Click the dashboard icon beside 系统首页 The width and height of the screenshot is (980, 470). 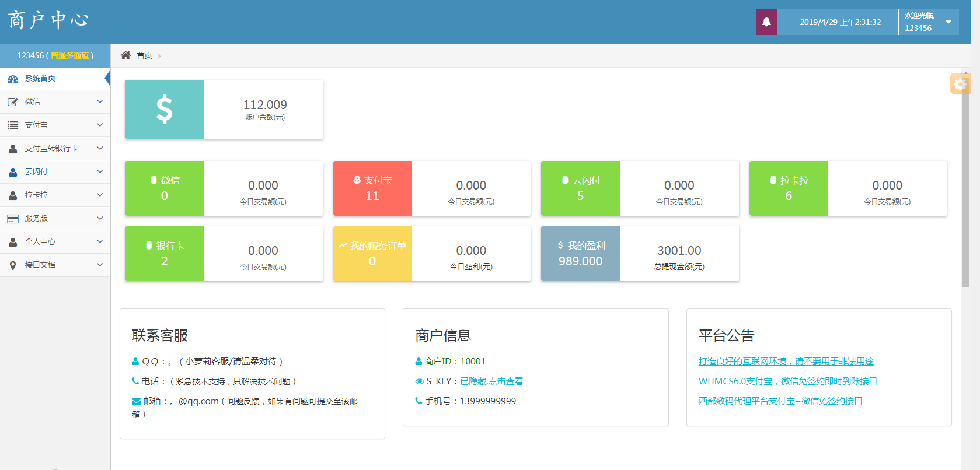[x=13, y=79]
